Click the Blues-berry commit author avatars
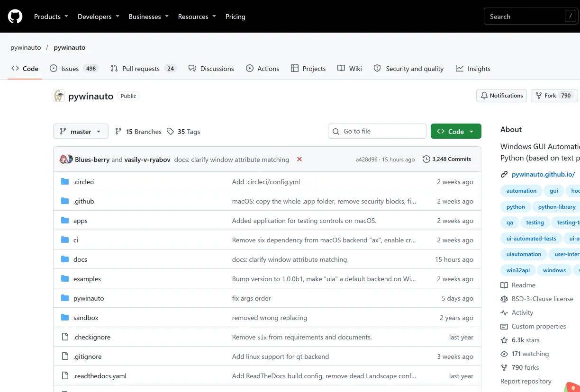The height and width of the screenshot is (392, 580). coord(66,160)
